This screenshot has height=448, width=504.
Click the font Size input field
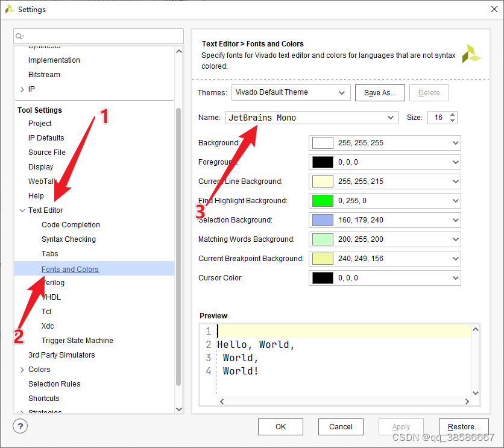click(438, 118)
